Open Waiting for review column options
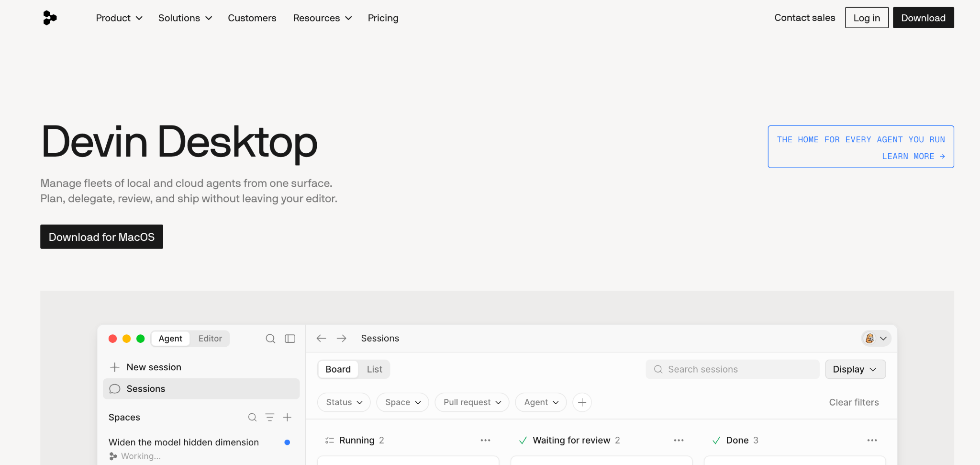The height and width of the screenshot is (465, 980). pos(679,440)
